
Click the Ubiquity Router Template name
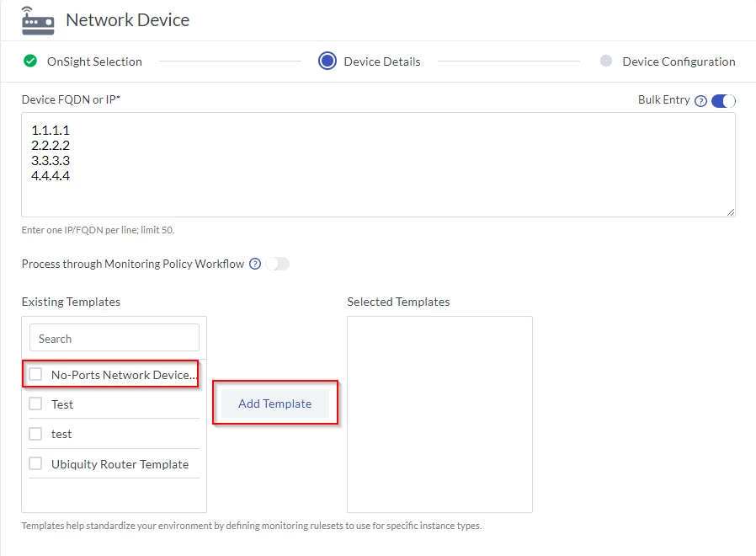click(120, 464)
